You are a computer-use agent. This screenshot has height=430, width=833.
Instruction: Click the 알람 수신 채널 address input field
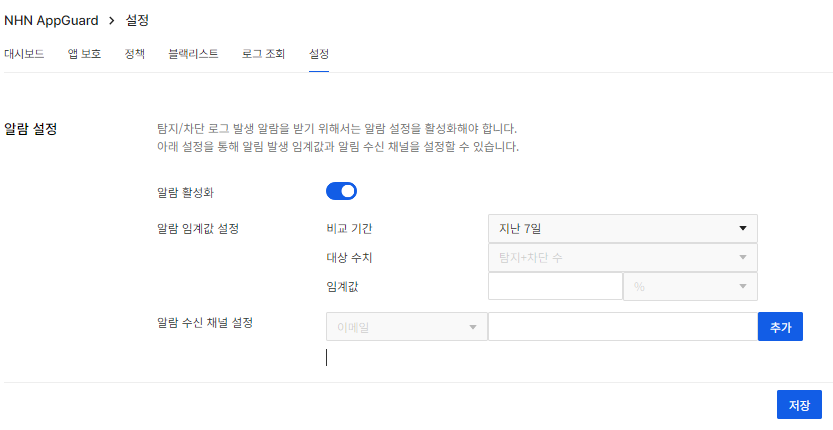coord(623,327)
